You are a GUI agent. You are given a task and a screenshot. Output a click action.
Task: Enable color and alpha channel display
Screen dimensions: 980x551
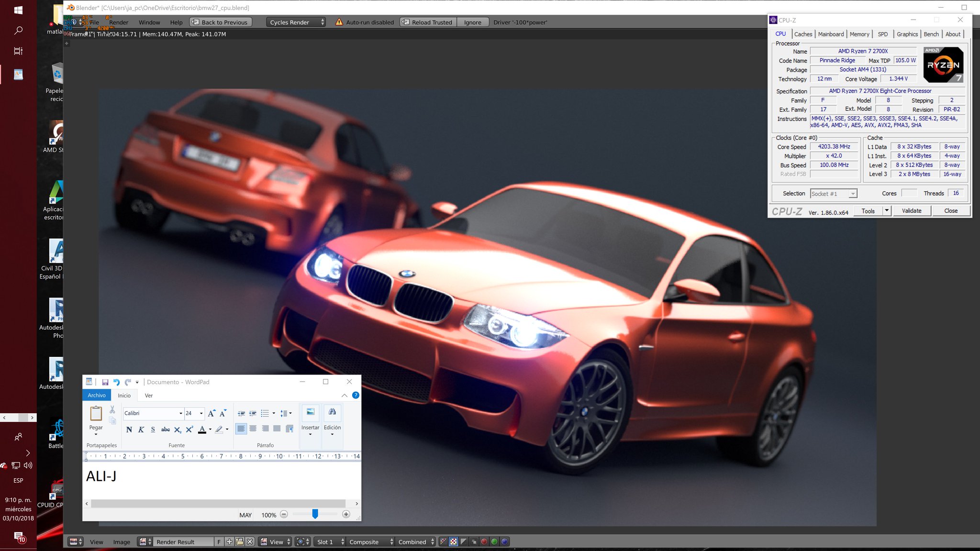pos(453,542)
